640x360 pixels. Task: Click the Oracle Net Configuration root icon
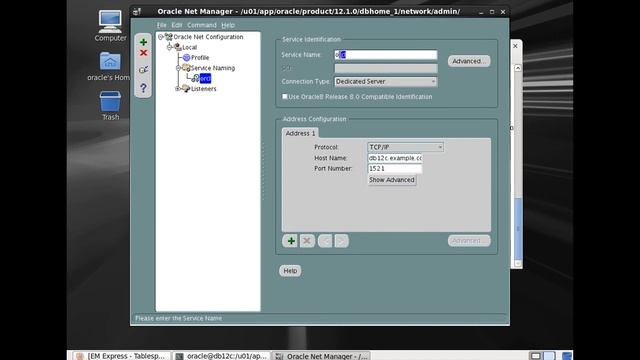(x=169, y=37)
